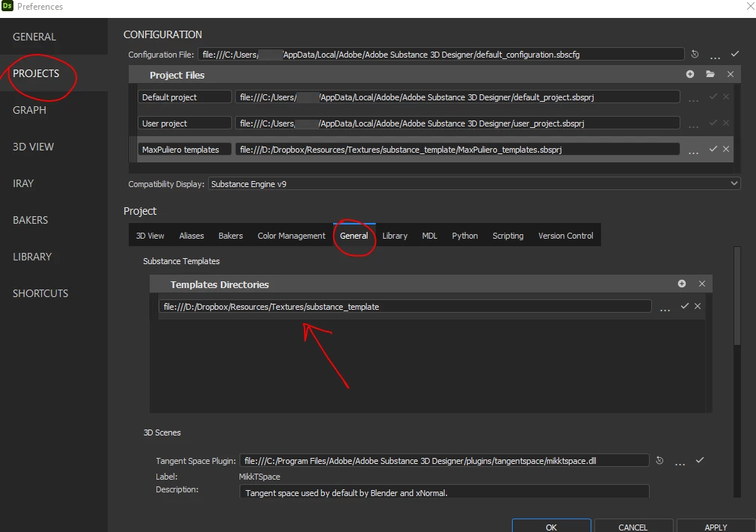Switch to the Aliases tab
This screenshot has height=532, width=756.
pos(192,236)
